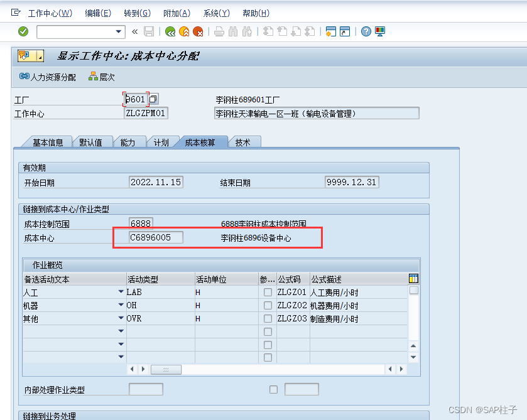Viewport: 527px width, 420px height.
Task: Toggle reference checkbox in the LAB row
Action: pyautogui.click(x=268, y=293)
